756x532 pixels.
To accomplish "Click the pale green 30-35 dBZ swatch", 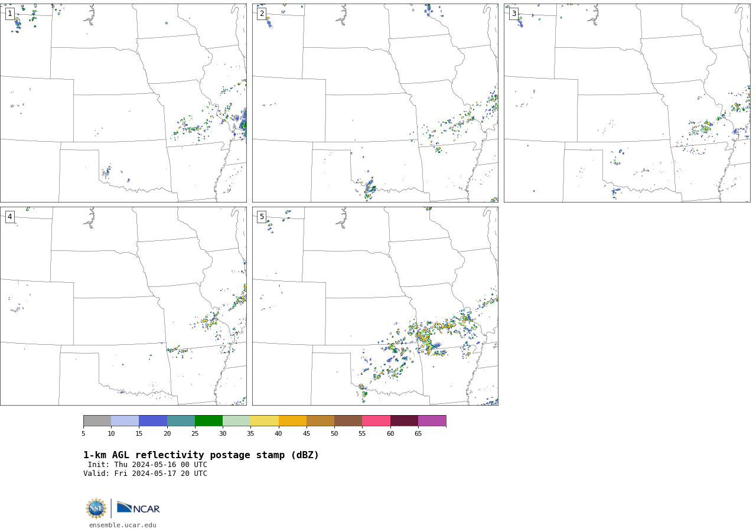I will click(237, 420).
